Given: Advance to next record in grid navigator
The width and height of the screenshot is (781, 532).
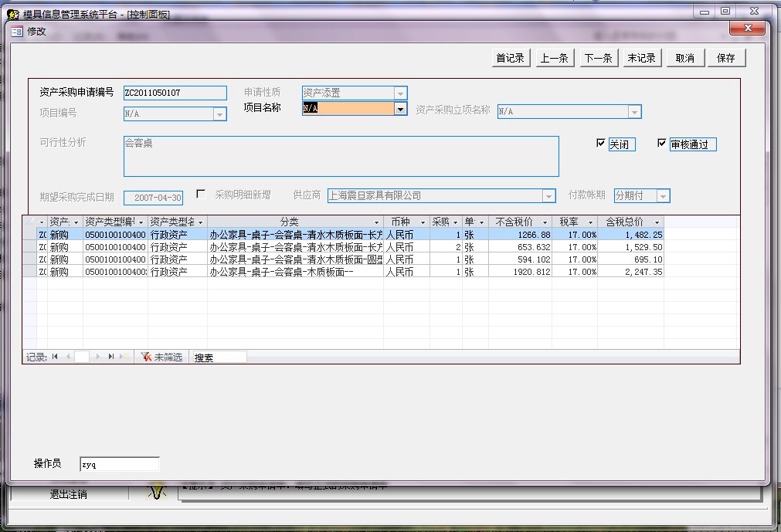Looking at the screenshot, I should [x=97, y=356].
